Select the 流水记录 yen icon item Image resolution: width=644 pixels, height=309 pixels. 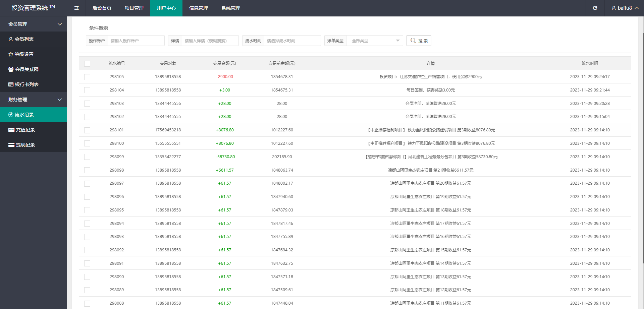pyautogui.click(x=11, y=115)
